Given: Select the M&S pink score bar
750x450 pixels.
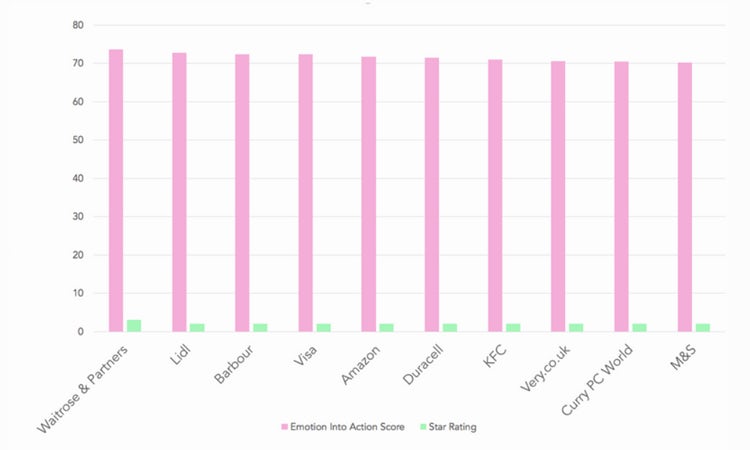Looking at the screenshot, I should click(684, 197).
